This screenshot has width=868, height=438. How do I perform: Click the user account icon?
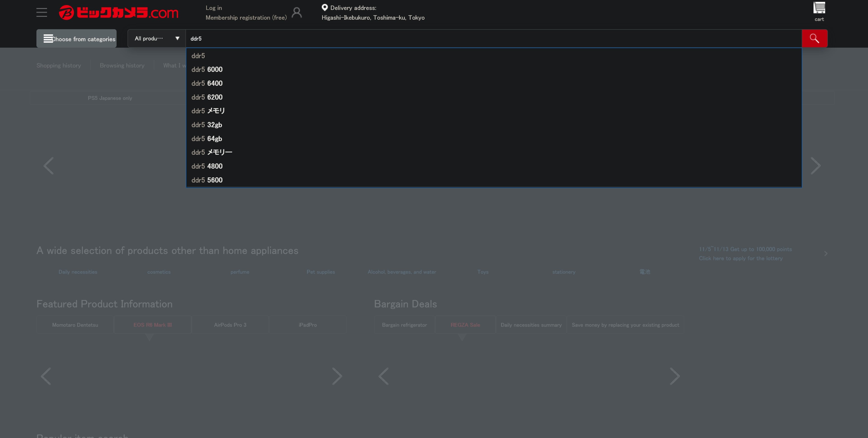297,12
